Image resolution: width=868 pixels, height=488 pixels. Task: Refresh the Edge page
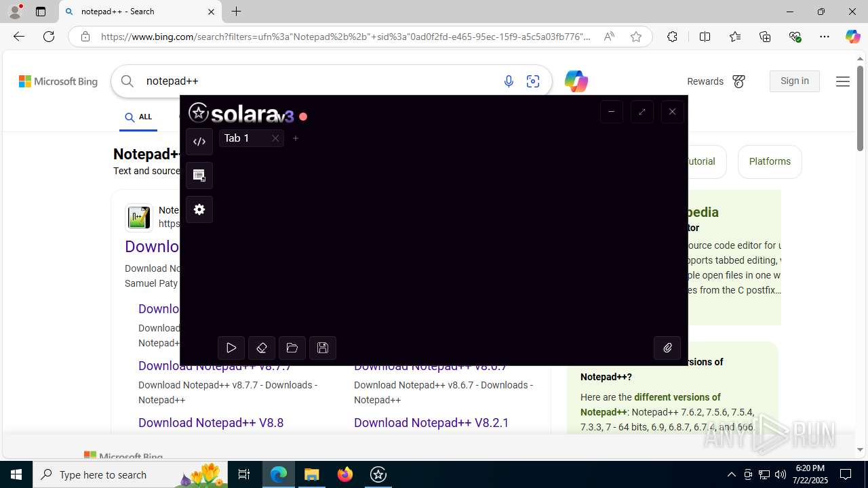pyautogui.click(x=49, y=37)
